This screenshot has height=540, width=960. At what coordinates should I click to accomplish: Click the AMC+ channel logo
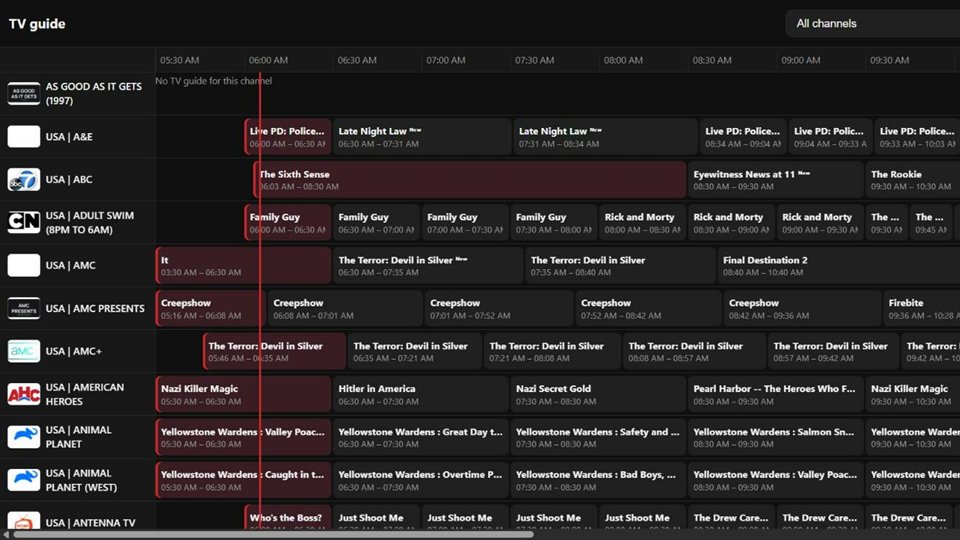(24, 351)
